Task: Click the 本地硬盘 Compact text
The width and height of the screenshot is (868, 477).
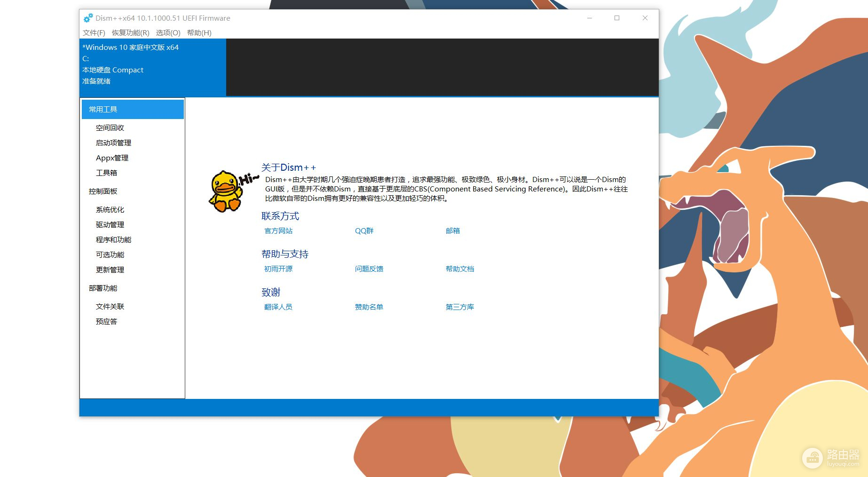Action: click(x=113, y=70)
